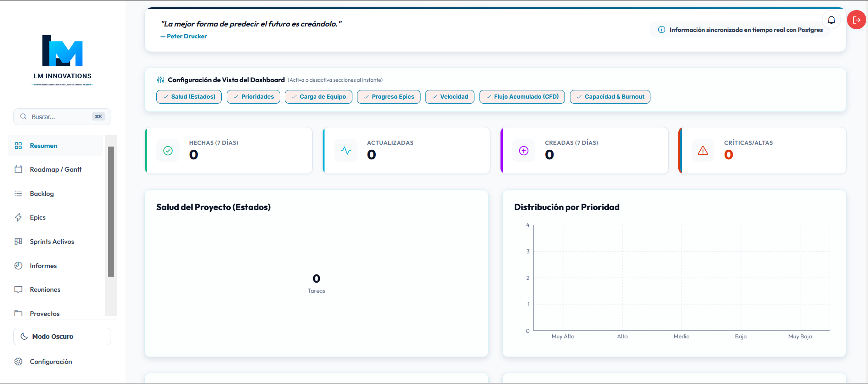Click the sidebar scrollbar thumb
Screen dimensions: 868x384
(111, 211)
